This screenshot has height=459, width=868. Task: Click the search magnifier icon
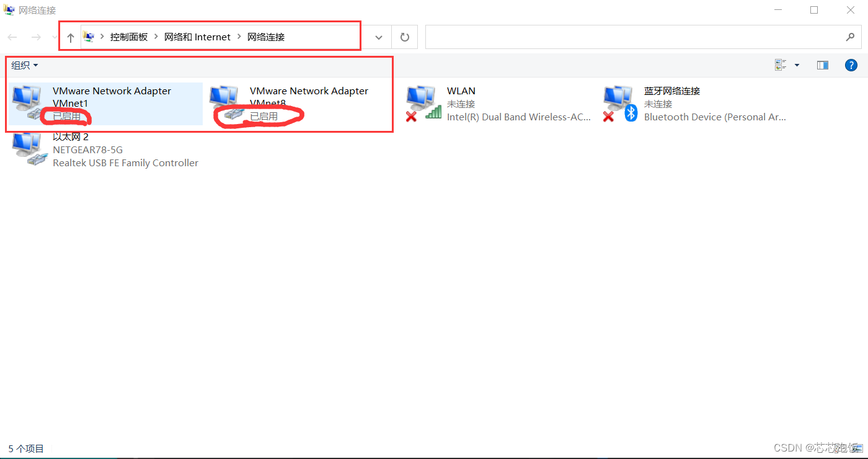(850, 37)
